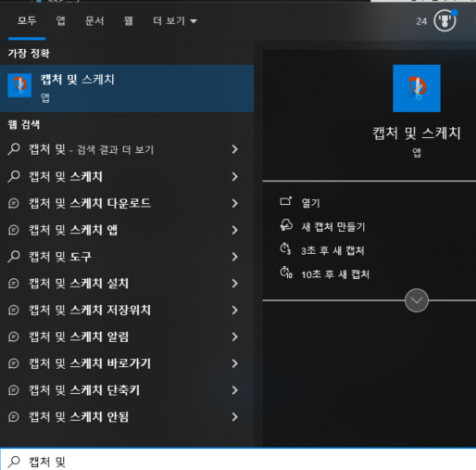Choose 3초 후 새 캡처
476x470 pixels.
tap(332, 250)
